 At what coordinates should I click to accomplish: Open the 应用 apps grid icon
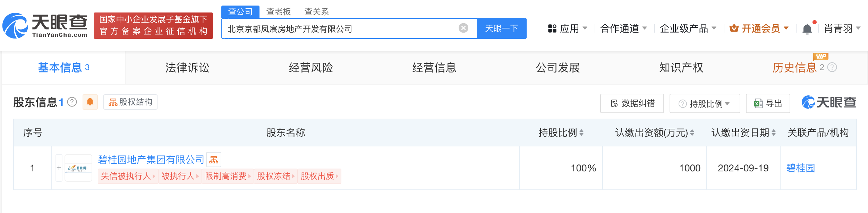tap(553, 28)
